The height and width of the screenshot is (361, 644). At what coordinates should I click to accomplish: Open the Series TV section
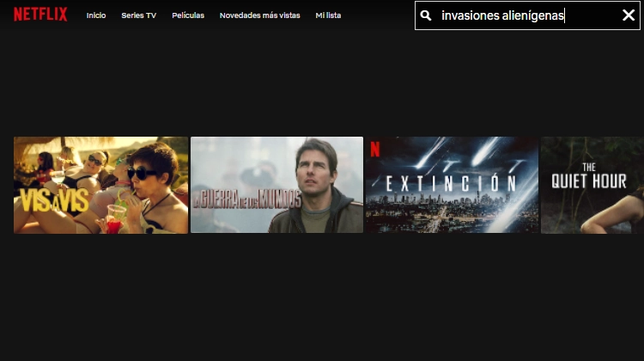(x=139, y=15)
